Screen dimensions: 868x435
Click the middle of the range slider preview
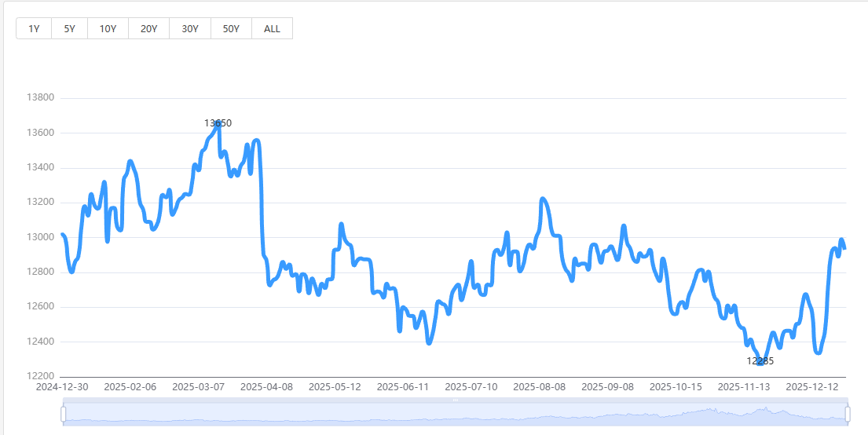pyautogui.click(x=456, y=415)
